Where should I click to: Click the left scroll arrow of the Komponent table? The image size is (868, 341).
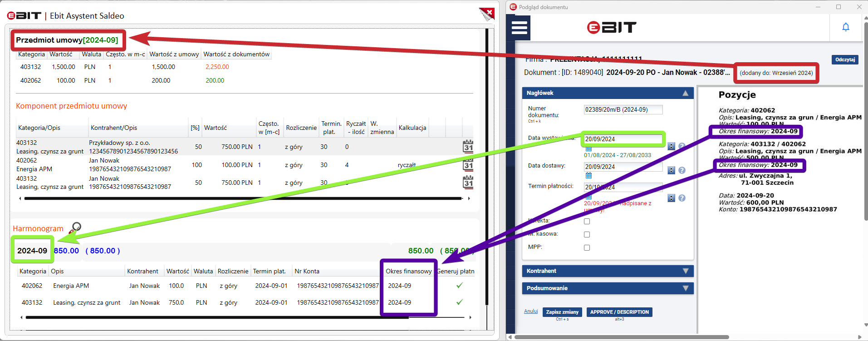point(20,198)
